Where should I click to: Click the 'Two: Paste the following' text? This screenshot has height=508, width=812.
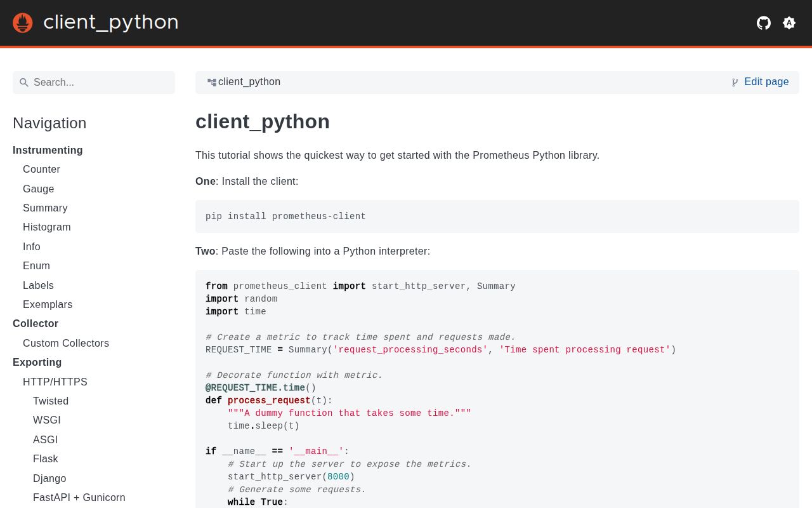point(313,251)
